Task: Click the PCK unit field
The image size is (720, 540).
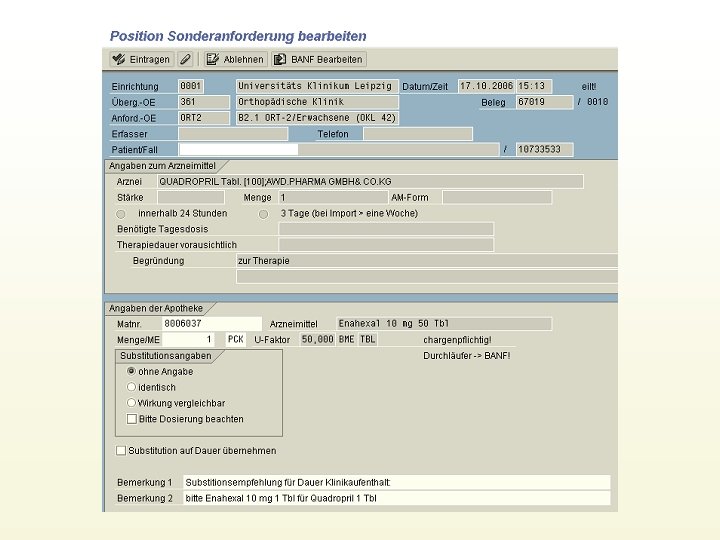Action: coord(236,339)
